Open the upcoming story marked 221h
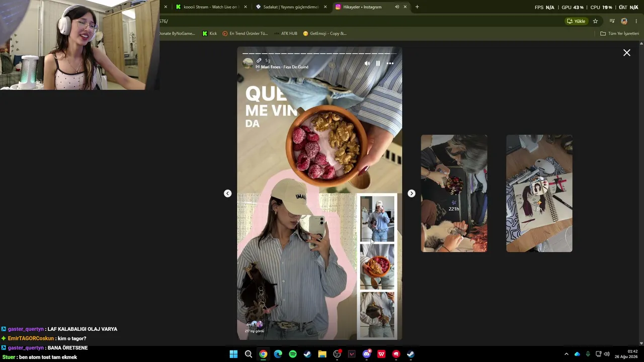Viewport: 644px width, 362px height. pos(454,193)
